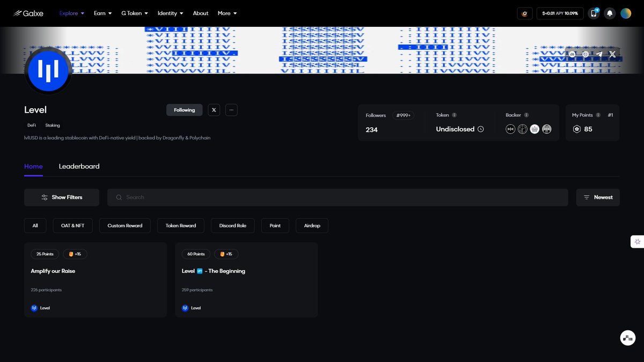
Task: Show the My Points info icon
Action: pos(598,115)
